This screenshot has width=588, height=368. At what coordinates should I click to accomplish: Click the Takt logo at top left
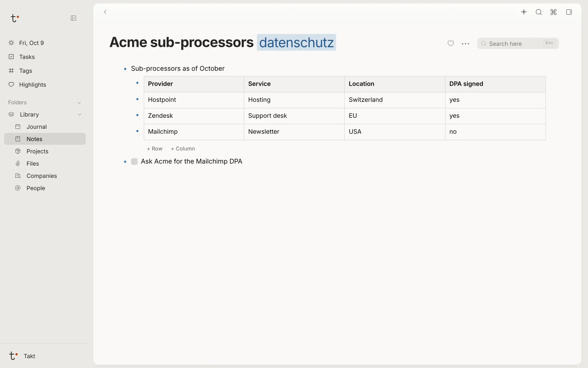pyautogui.click(x=15, y=18)
